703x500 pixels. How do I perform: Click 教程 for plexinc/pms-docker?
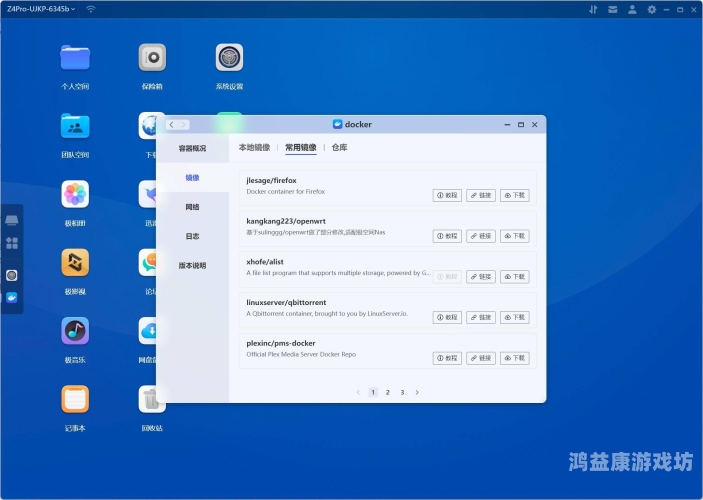pyautogui.click(x=447, y=358)
